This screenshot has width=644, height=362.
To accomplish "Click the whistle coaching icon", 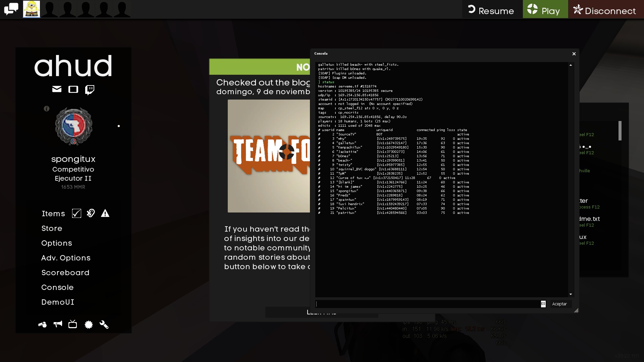I will (42, 324).
